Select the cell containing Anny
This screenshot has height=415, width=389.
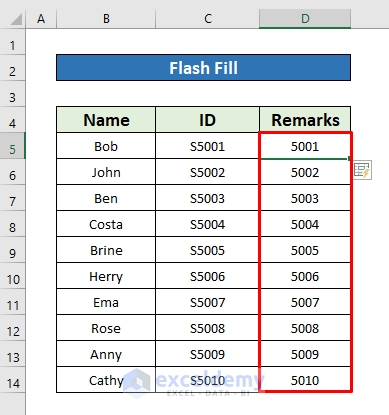pyautogui.click(x=106, y=354)
